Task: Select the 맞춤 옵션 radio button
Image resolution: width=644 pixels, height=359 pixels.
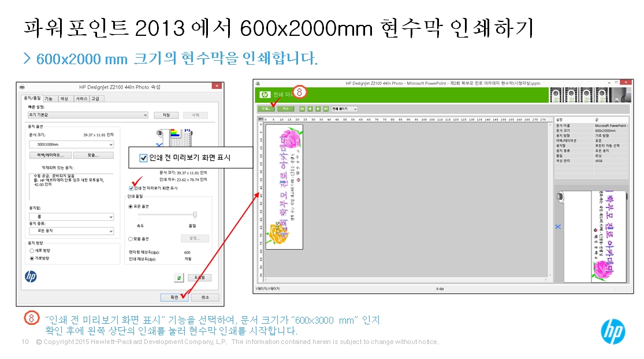Action: click(131, 239)
